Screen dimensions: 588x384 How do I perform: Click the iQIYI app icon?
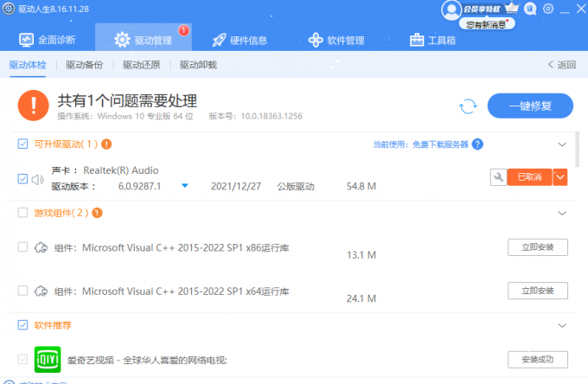click(x=48, y=359)
